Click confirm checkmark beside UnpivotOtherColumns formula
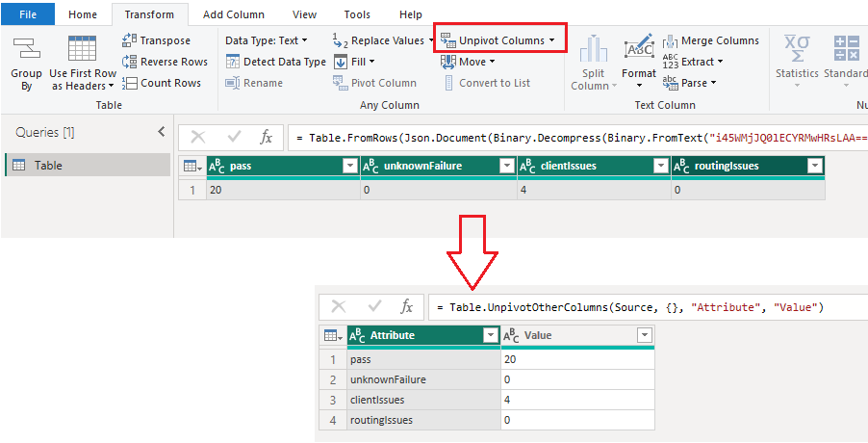Image resolution: width=868 pixels, height=443 pixels. pos(375,306)
